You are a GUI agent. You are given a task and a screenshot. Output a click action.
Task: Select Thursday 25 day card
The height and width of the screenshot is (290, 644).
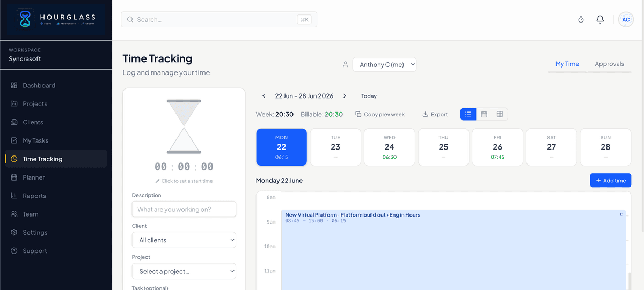(x=443, y=147)
